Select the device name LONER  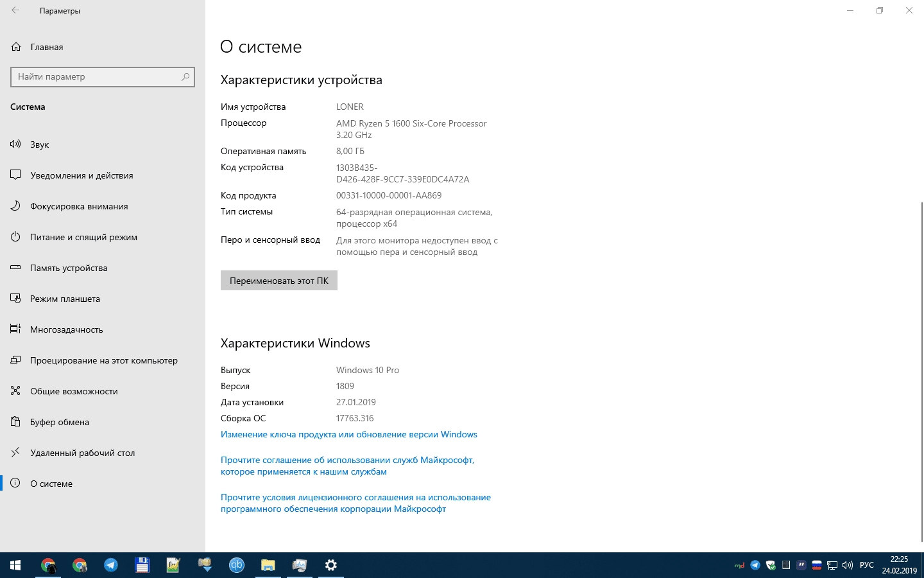(350, 107)
